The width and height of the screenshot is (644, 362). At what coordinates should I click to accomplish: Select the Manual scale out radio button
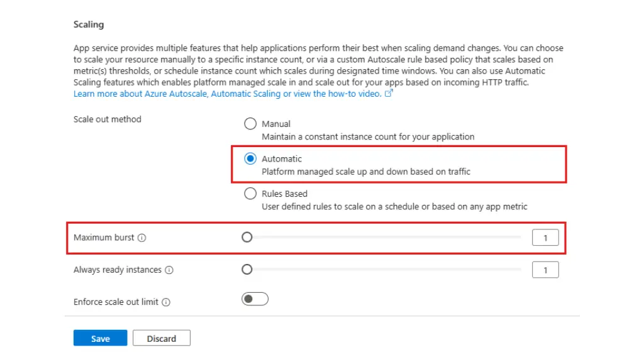tap(250, 124)
